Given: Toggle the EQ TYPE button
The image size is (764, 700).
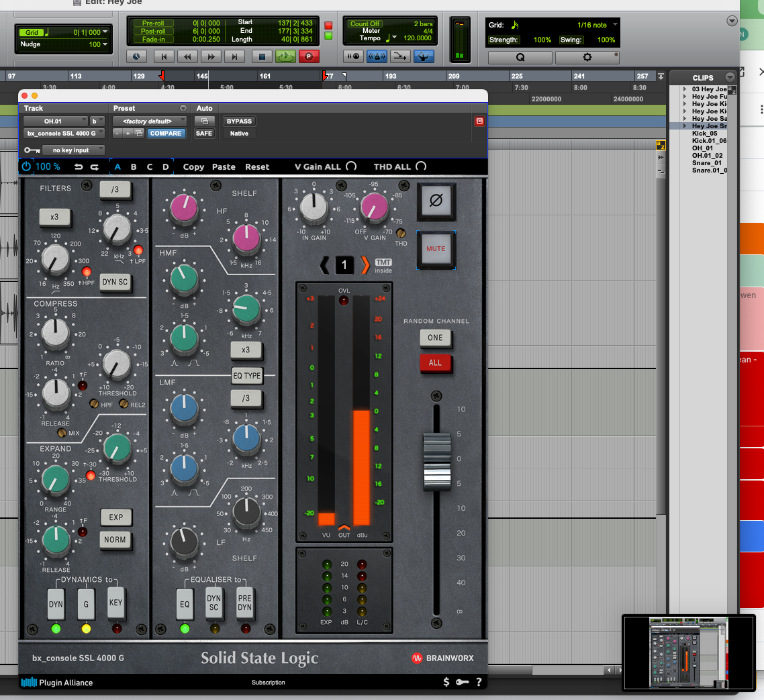Looking at the screenshot, I should tap(246, 376).
